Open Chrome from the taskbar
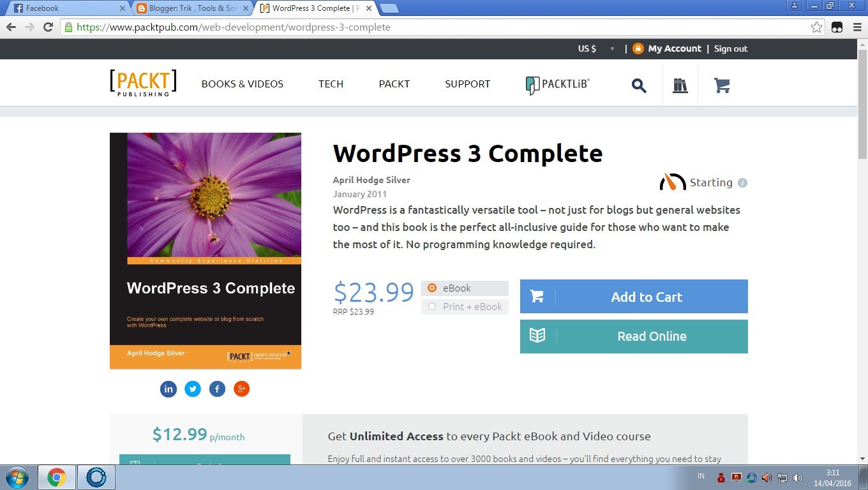This screenshot has height=490, width=868. coord(57,477)
